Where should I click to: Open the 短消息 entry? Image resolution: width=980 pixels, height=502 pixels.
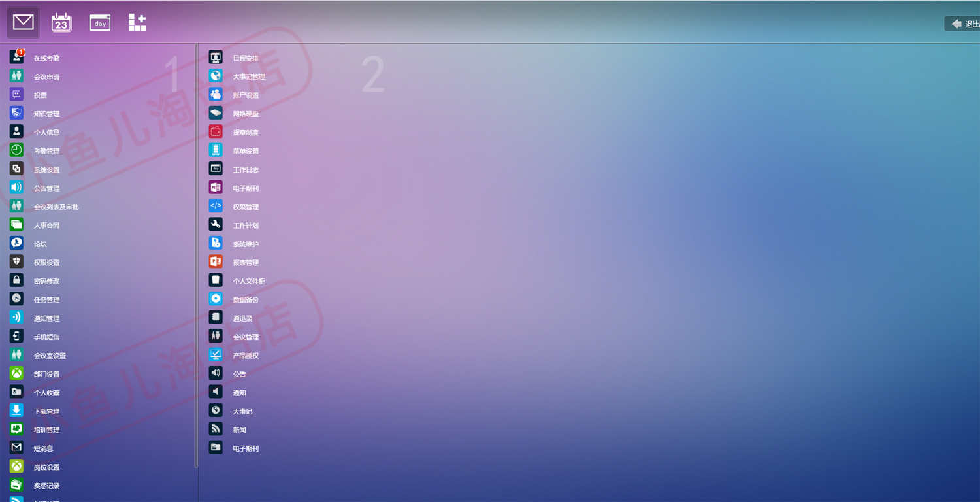click(x=43, y=448)
